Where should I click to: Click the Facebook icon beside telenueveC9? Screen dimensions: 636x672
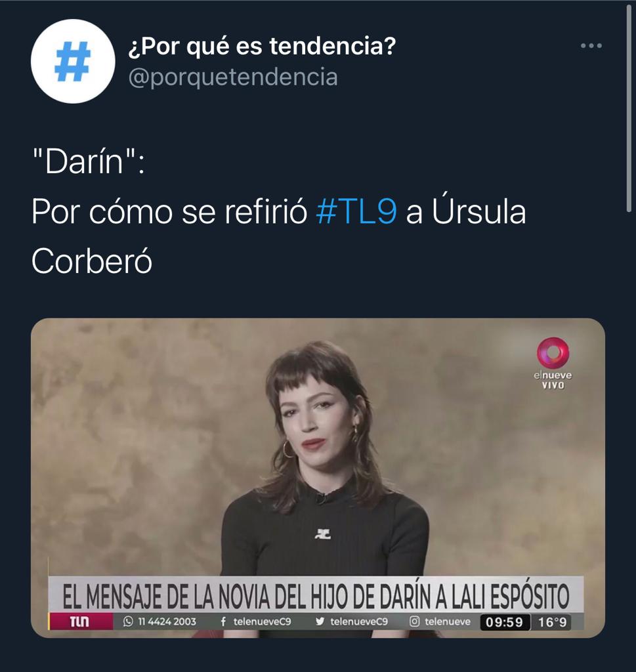pos(223,621)
